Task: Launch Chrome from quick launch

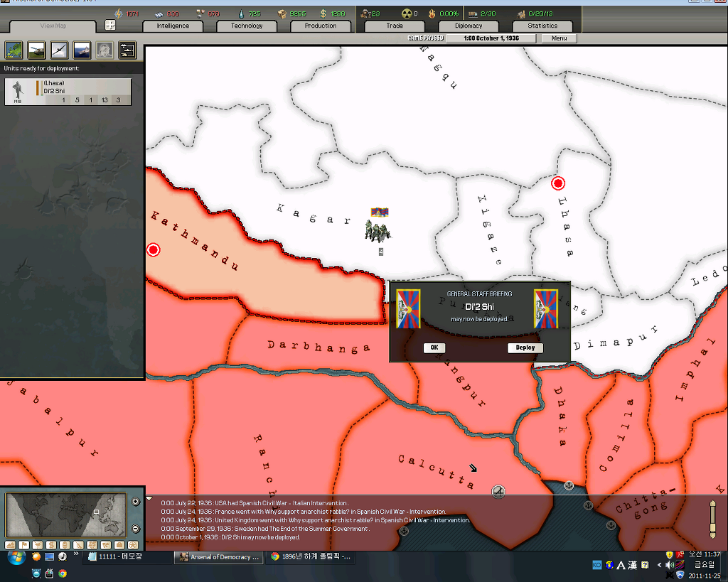Action: 63,573
